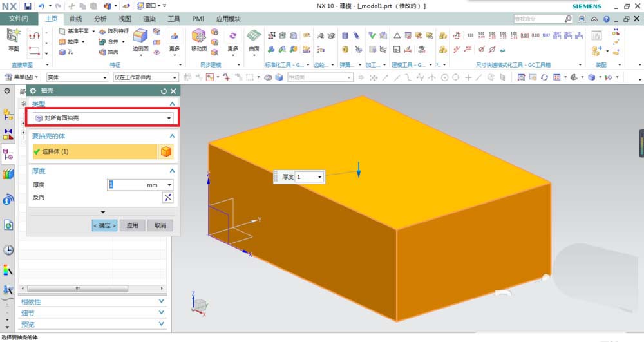This screenshot has height=342, width=644.
Task: Switch to the 视图 tab
Action: tap(125, 19)
